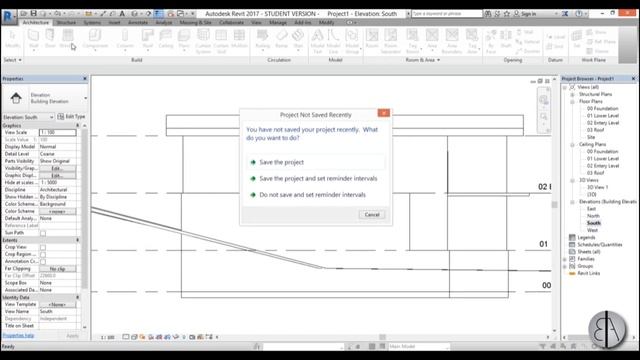
Task: Select the West elevation in Project Browser
Action: [592, 231]
